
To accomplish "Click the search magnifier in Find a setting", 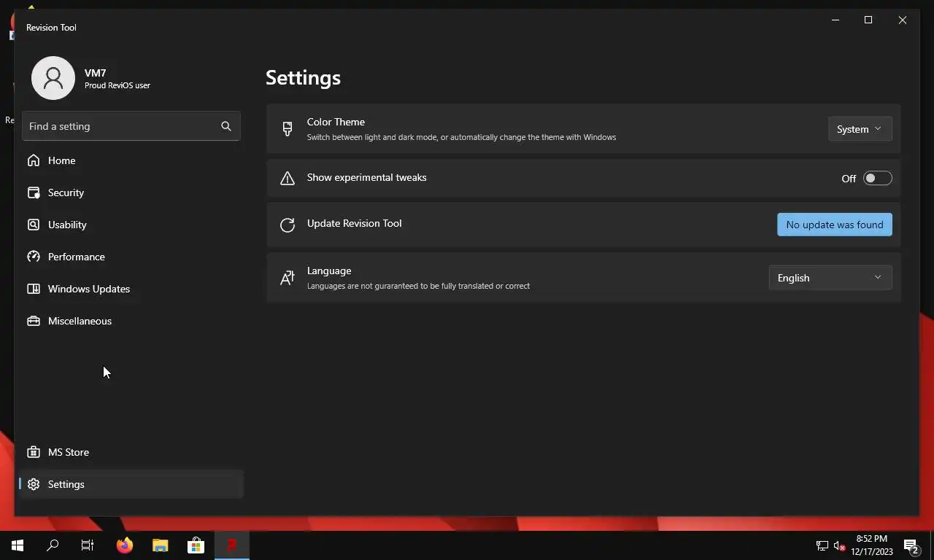I will click(226, 126).
